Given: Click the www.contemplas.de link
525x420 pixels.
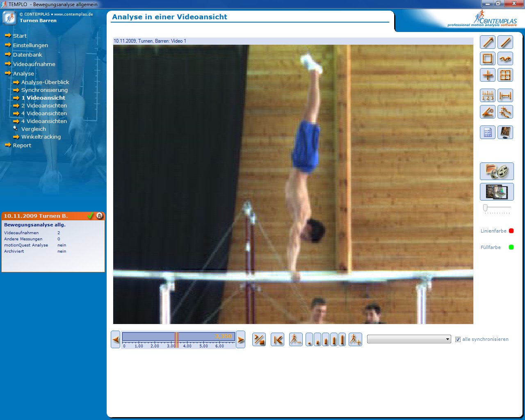Looking at the screenshot, I should pos(73,14).
